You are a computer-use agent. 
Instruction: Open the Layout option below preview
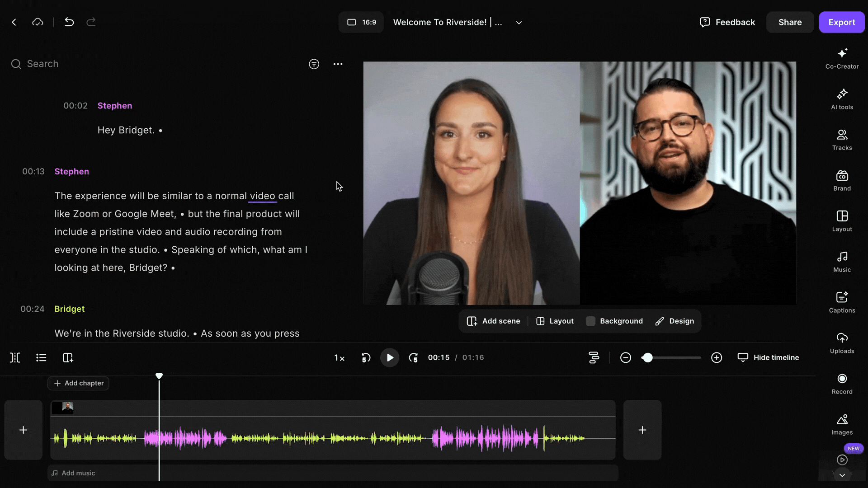(x=555, y=321)
